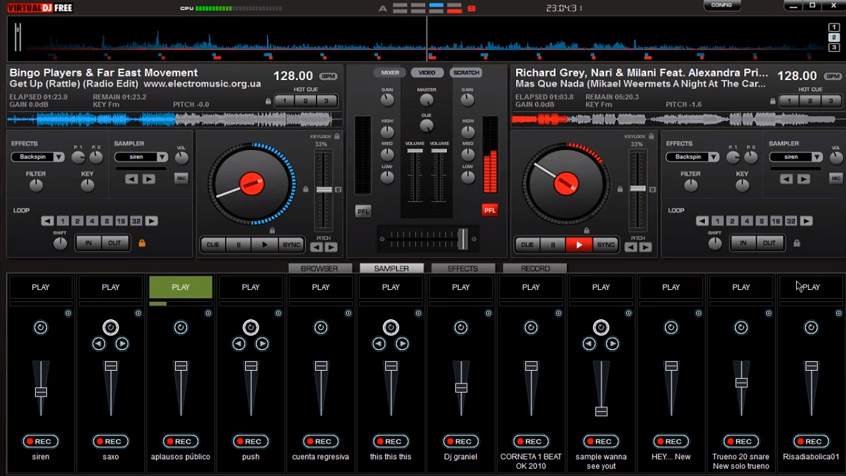Pause the right deck
The width and height of the screenshot is (846, 476).
click(x=553, y=244)
